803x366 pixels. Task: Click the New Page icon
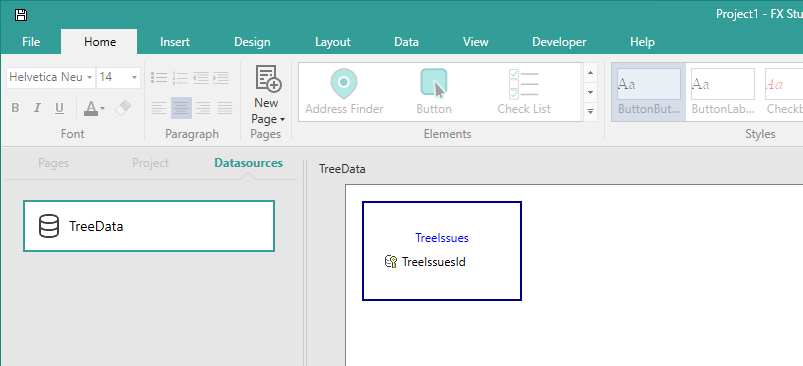[x=268, y=79]
